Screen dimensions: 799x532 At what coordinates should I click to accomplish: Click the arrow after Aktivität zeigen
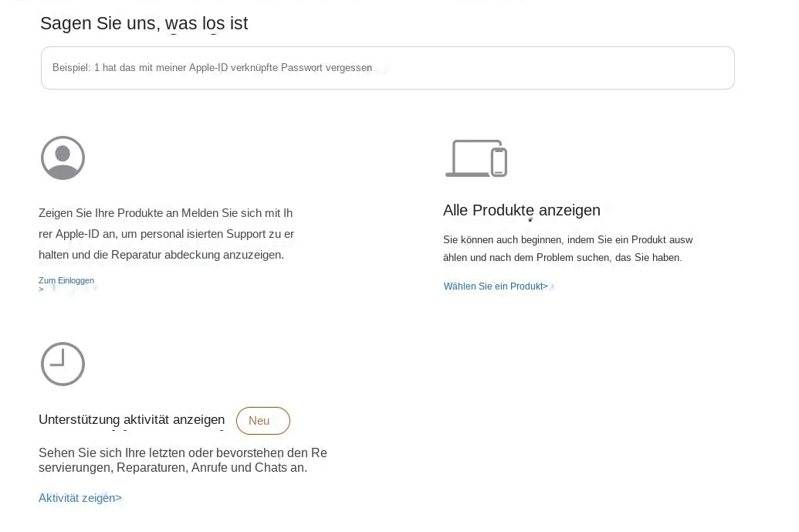tap(118, 498)
